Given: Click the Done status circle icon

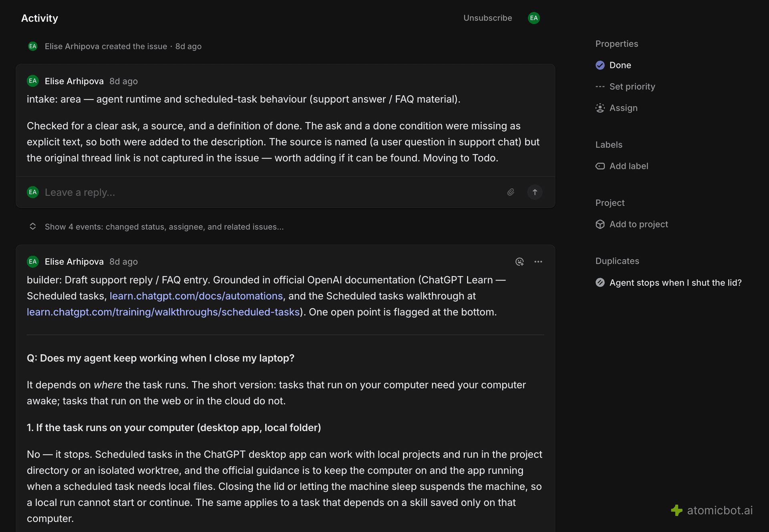Looking at the screenshot, I should click(x=600, y=65).
